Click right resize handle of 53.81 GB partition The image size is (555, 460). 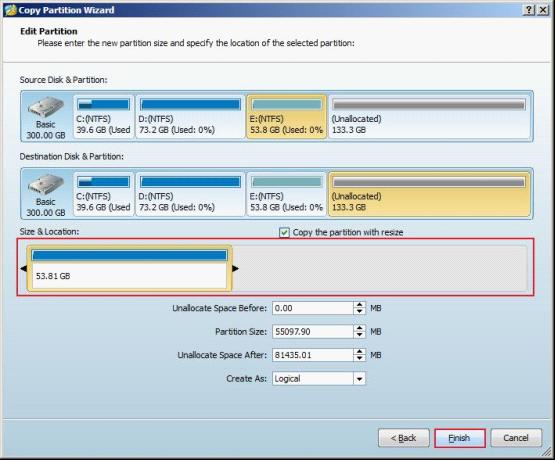click(x=235, y=269)
